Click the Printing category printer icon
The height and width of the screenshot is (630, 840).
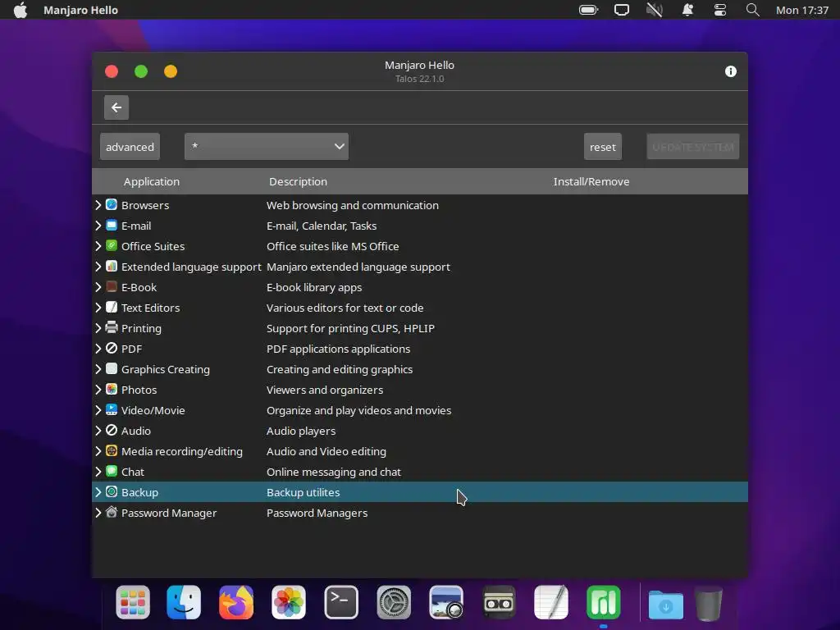112,328
